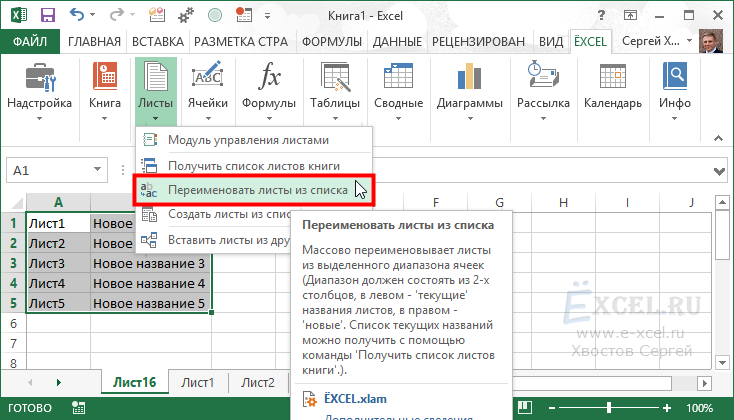Click the zoom out minus button
Screen dimensions: 734x420
[552, 408]
